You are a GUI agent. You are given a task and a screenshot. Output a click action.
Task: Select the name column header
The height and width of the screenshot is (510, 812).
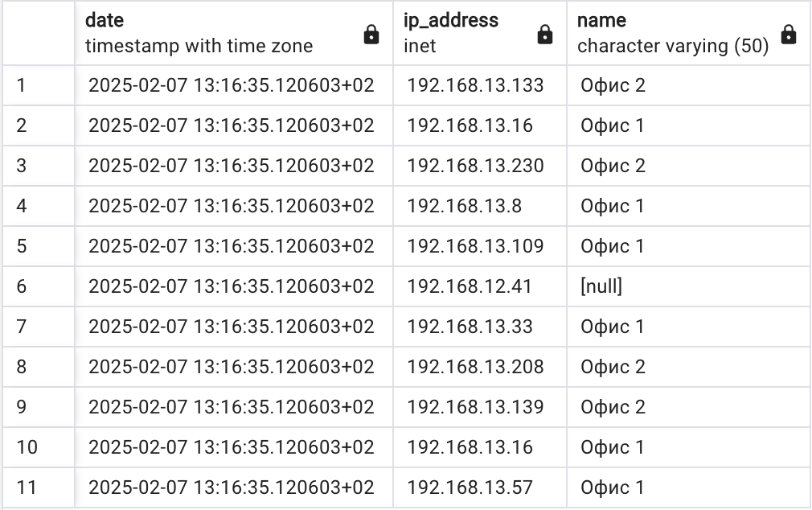(689, 33)
